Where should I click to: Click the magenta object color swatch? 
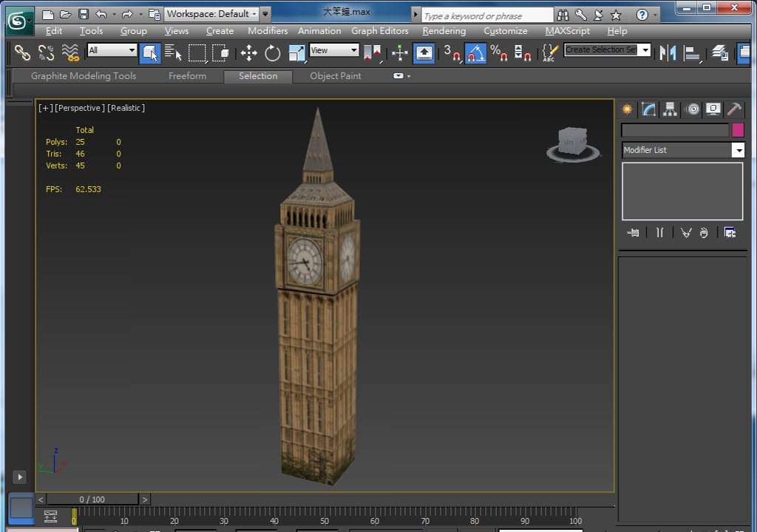pyautogui.click(x=738, y=130)
